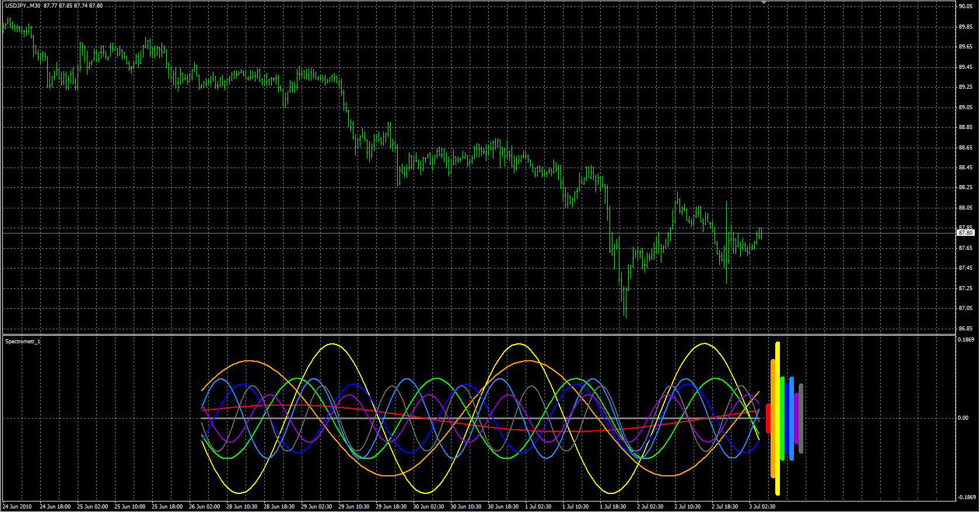
Task: Click the red spectrum amplitude bar
Action: pyautogui.click(x=768, y=418)
